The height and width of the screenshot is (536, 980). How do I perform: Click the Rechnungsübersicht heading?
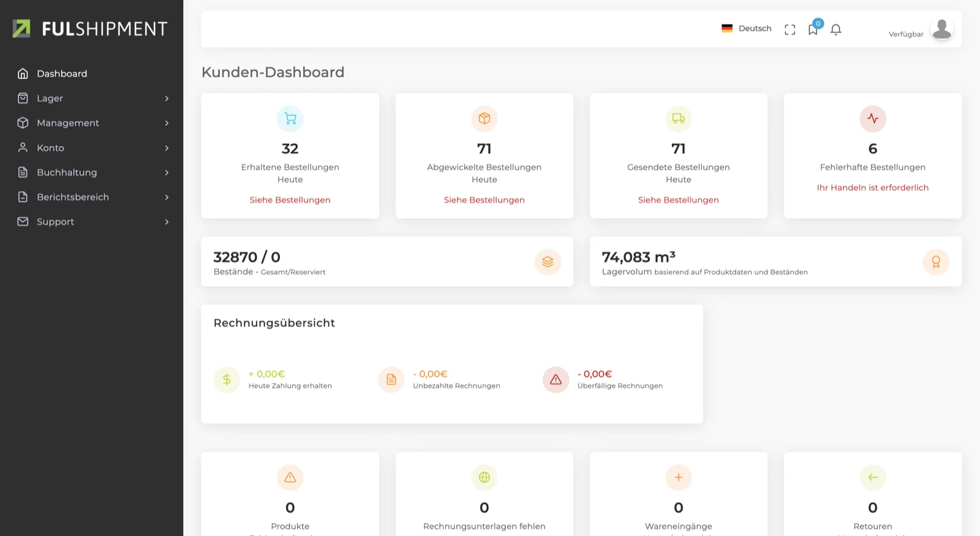pos(274,323)
